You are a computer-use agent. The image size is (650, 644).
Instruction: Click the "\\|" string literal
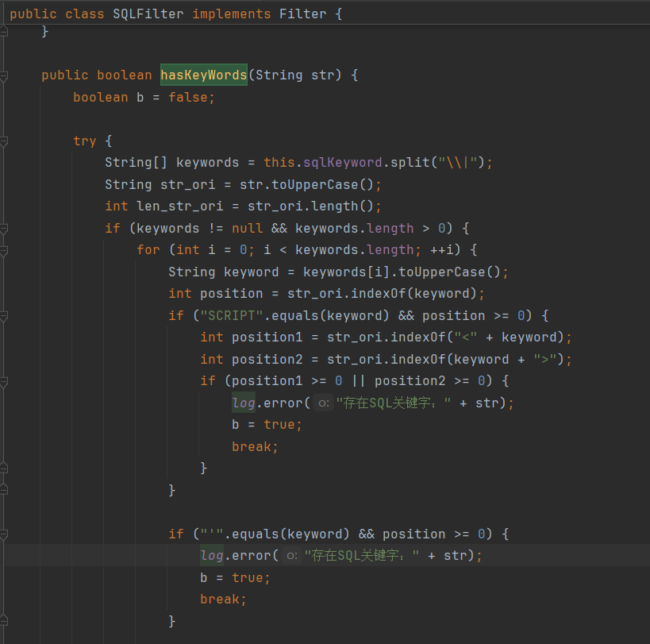458,162
